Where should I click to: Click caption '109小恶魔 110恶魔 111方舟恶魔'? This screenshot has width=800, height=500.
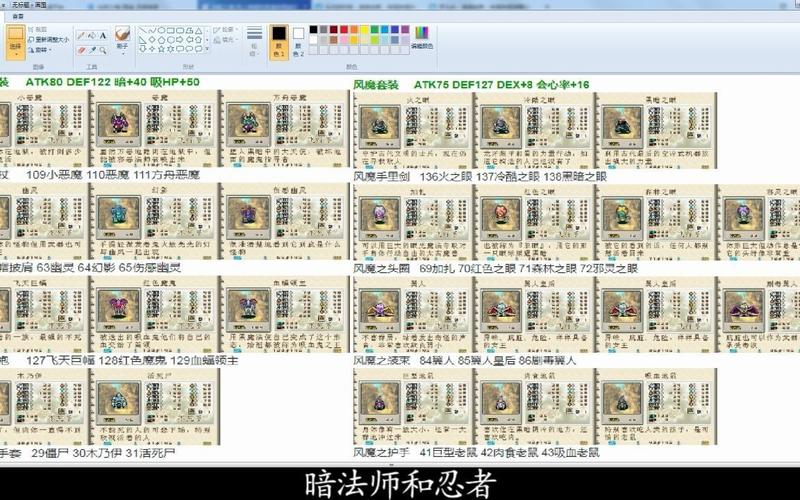[113, 175]
